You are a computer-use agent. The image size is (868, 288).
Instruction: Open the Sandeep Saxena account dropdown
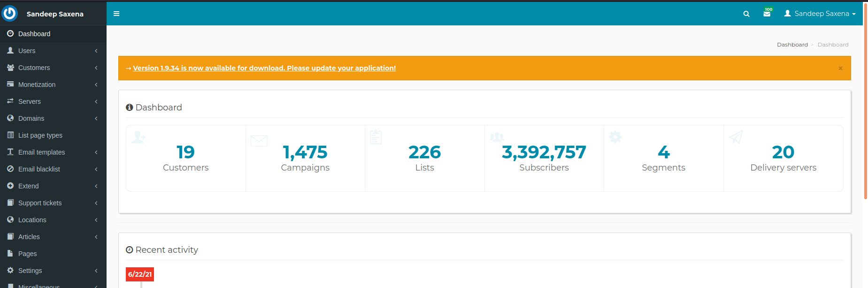[820, 14]
